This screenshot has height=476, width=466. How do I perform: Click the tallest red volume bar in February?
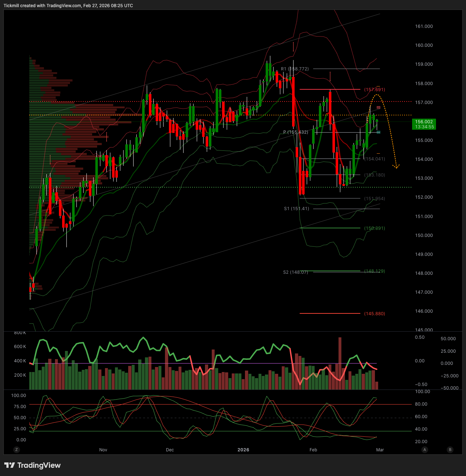(x=340, y=363)
